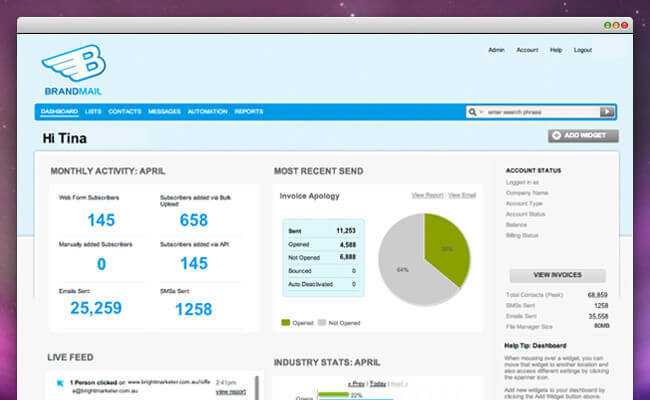This screenshot has height=400, width=650.
Task: Open the Account link
Action: [527, 50]
